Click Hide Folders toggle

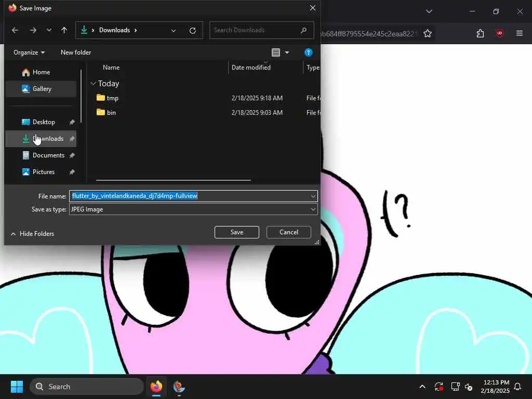click(x=32, y=234)
